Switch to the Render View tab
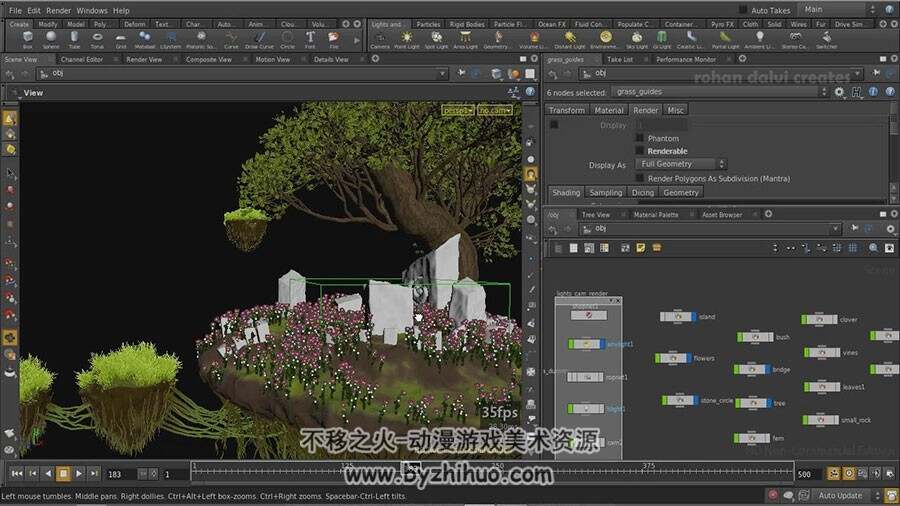The image size is (900, 506). tap(144, 59)
